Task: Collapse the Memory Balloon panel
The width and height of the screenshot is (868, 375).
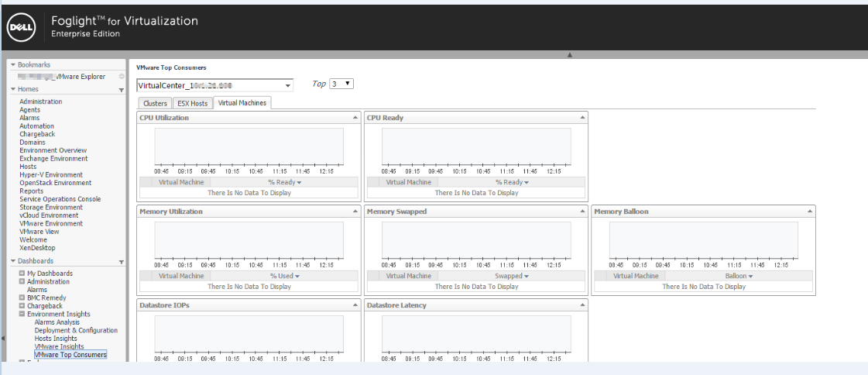Action: point(810,212)
